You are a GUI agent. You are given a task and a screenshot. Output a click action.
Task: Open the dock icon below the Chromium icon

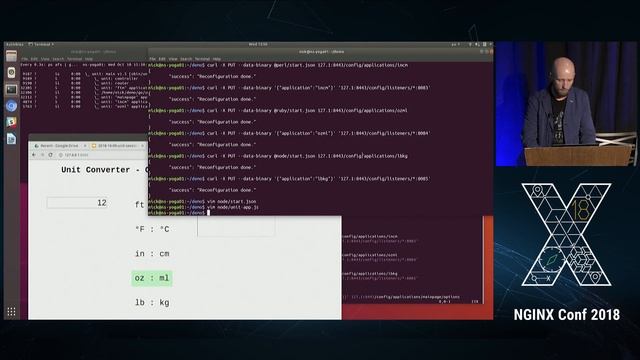coord(11,122)
